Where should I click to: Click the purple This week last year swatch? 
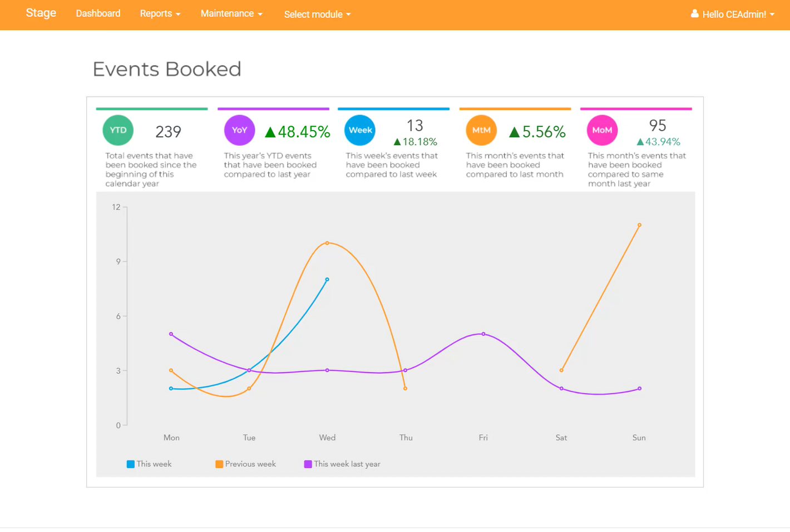pyautogui.click(x=308, y=464)
